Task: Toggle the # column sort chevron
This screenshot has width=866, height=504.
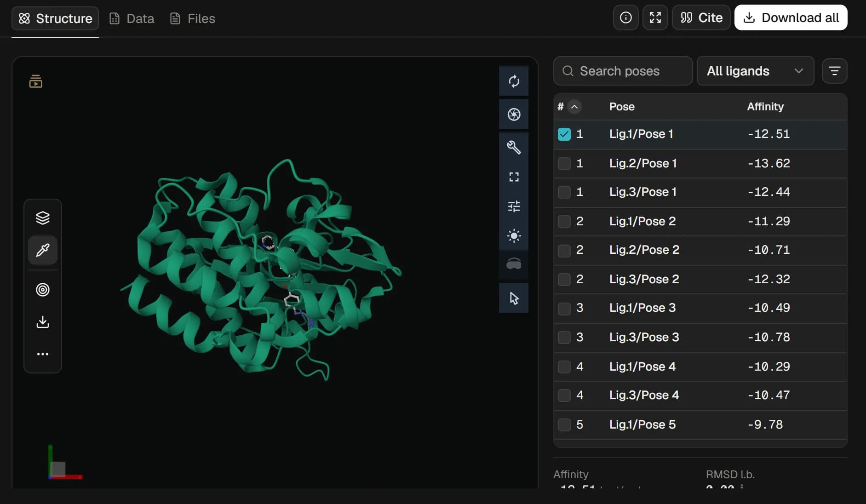Action: pyautogui.click(x=574, y=107)
